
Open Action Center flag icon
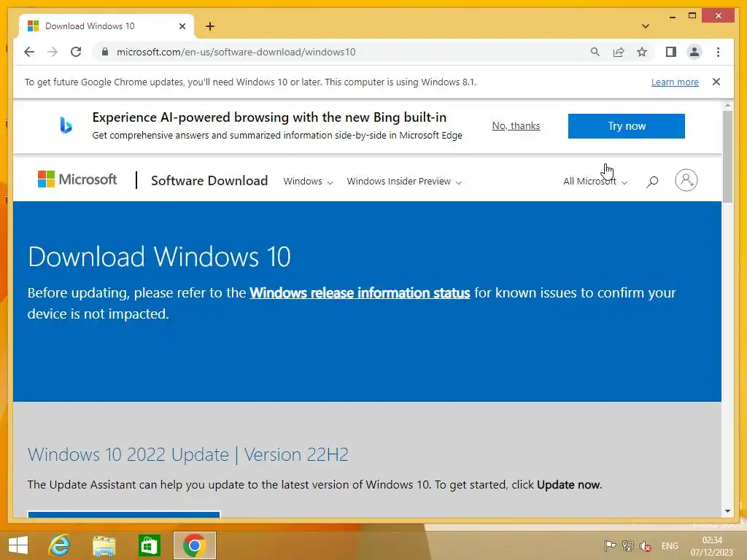[610, 545]
